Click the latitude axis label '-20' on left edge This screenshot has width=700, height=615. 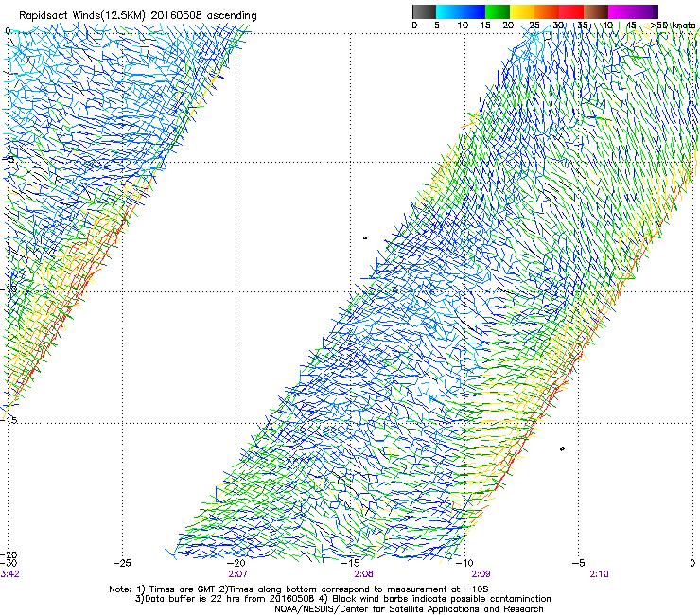click(9, 554)
